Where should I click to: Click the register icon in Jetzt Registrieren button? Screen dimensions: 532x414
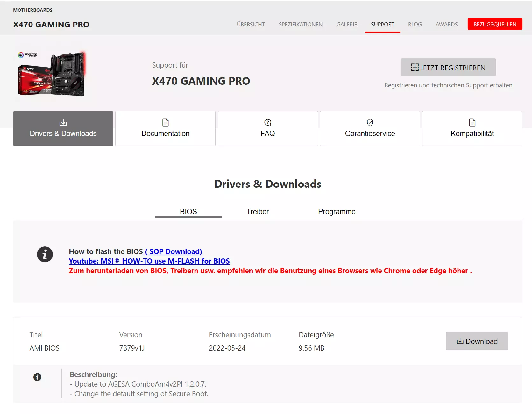[x=415, y=67]
